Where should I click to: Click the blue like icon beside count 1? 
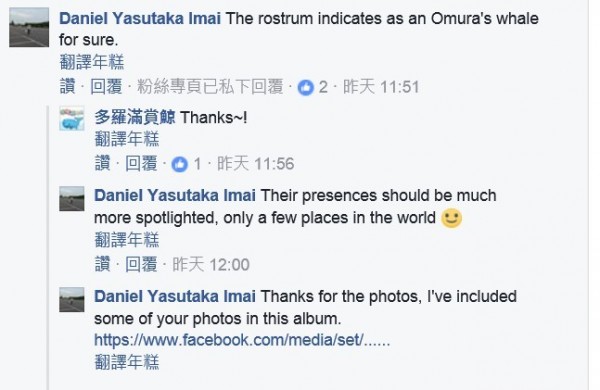coord(179,165)
